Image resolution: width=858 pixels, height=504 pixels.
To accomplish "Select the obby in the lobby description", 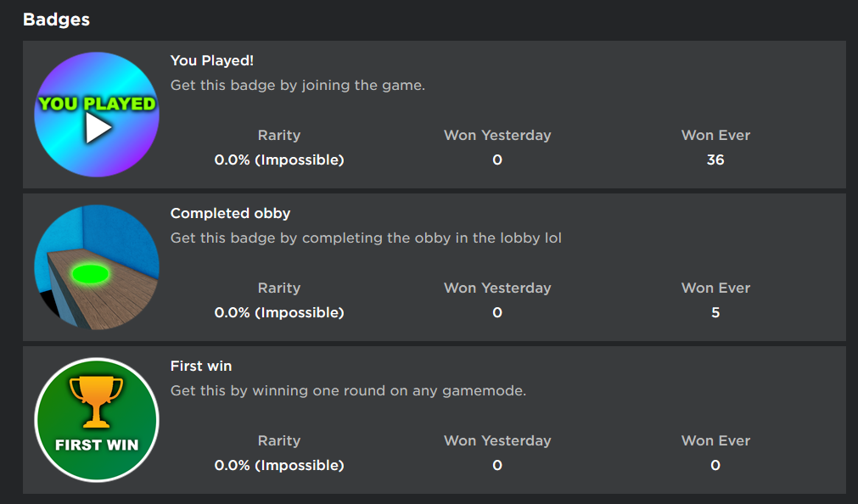I will (x=366, y=238).
